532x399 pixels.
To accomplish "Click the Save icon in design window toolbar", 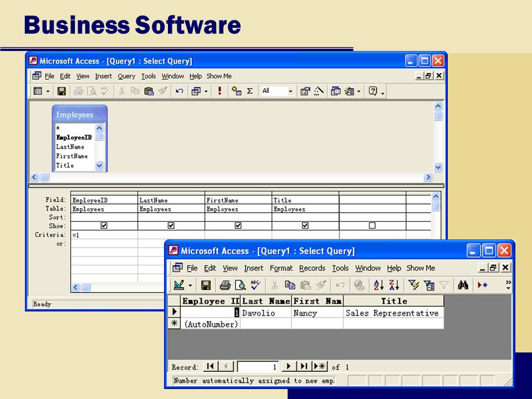I will (62, 91).
